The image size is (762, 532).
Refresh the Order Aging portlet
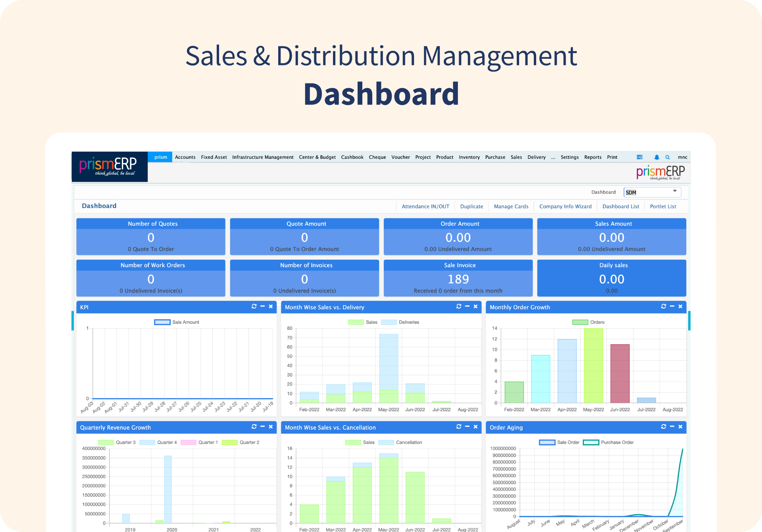(664, 427)
